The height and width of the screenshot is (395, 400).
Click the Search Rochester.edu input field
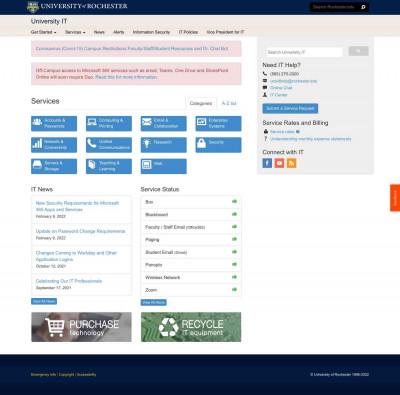tap(334, 7)
